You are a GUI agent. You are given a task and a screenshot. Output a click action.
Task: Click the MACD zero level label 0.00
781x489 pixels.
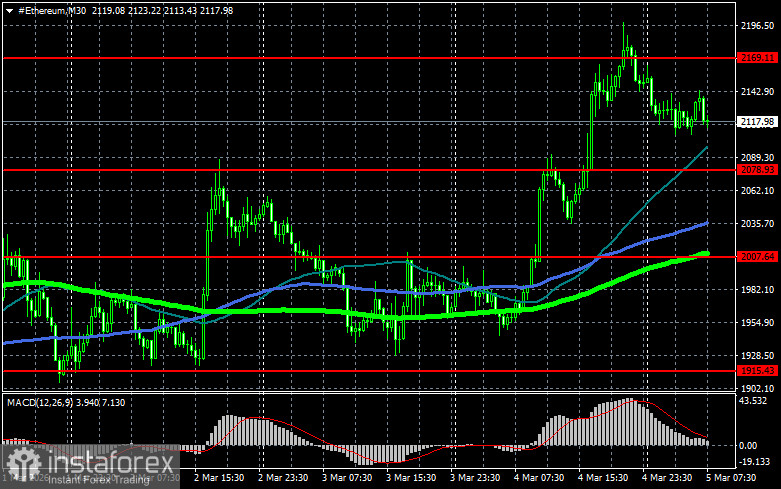click(x=748, y=446)
